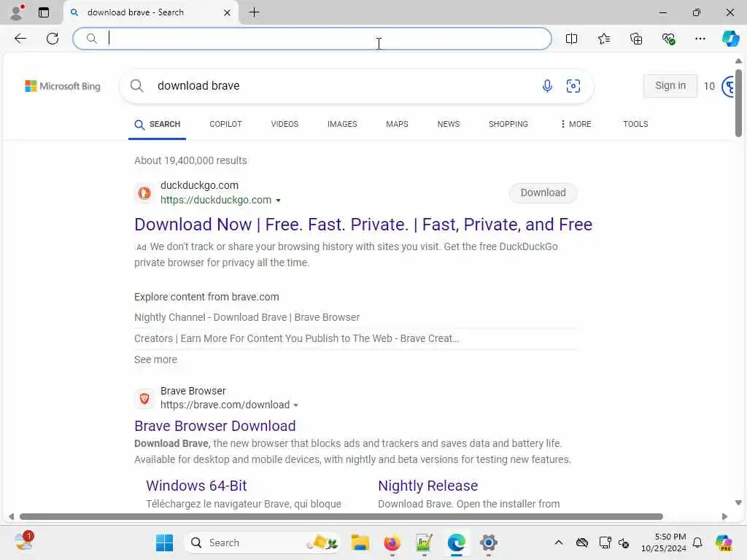
Task: Go back using the back arrow
Action: 20,39
